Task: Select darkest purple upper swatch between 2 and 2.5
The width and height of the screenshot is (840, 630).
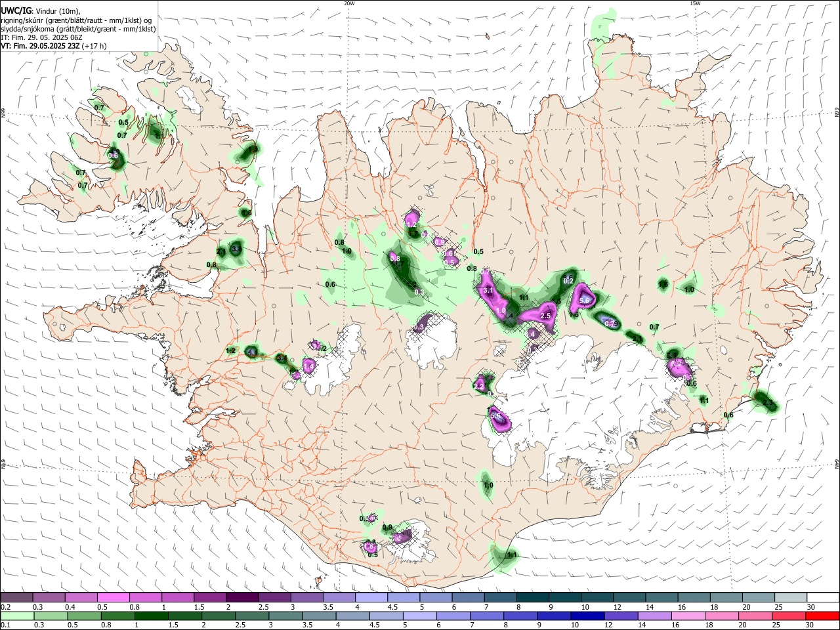Action: pyautogui.click(x=242, y=598)
